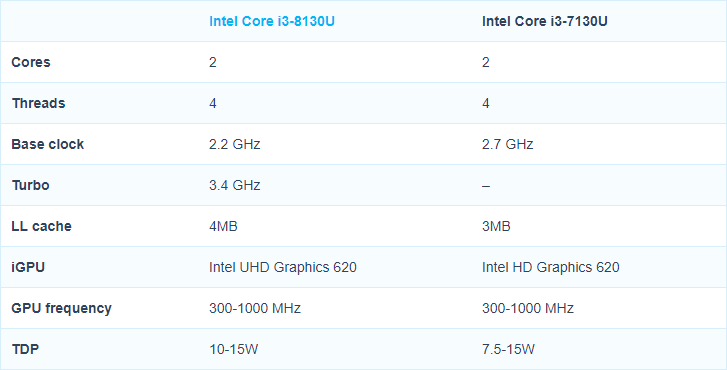727x370 pixels.
Task: Select Intel HD Graphics 620 cell
Action: click(551, 267)
